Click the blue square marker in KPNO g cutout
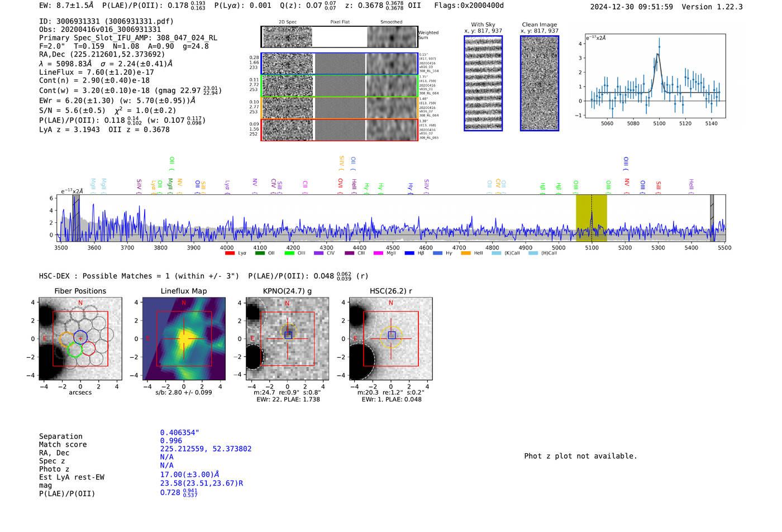Viewport: 782px width, 532px height. [288, 335]
